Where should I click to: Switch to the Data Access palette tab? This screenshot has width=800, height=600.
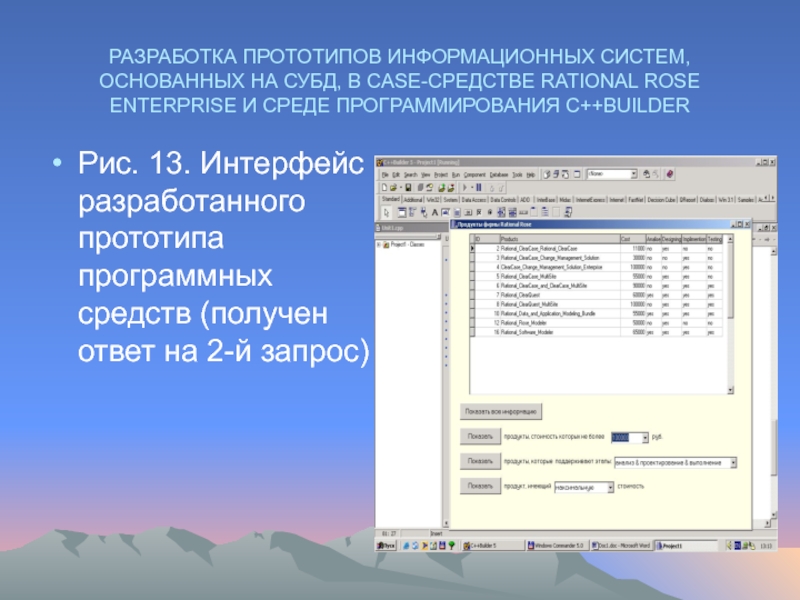pos(474,199)
